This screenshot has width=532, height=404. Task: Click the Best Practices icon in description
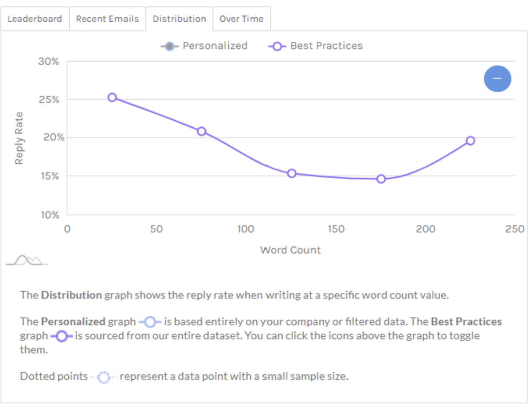62,336
